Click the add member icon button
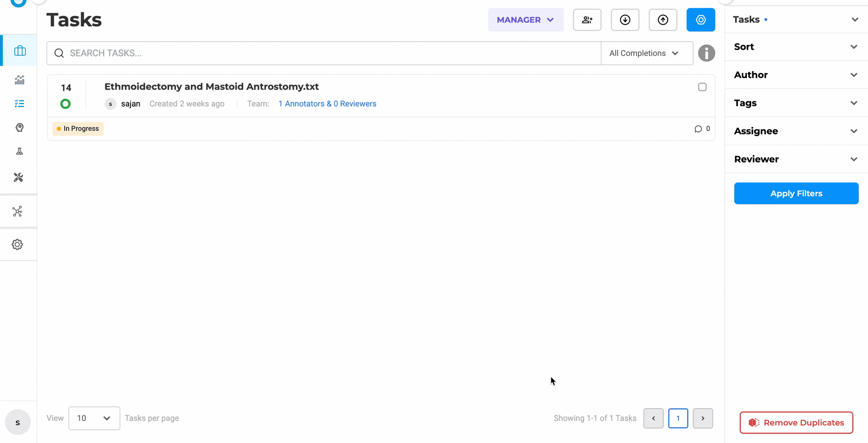The height and width of the screenshot is (443, 868). (x=587, y=19)
